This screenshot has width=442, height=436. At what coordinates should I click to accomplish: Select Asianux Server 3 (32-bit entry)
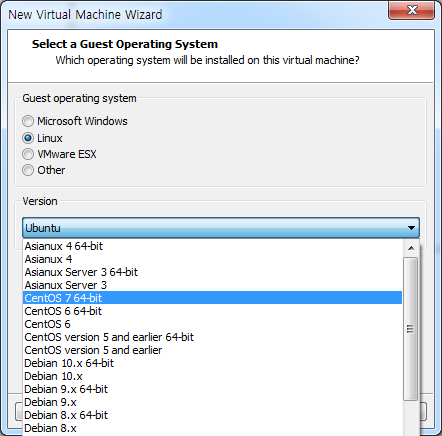(x=212, y=285)
